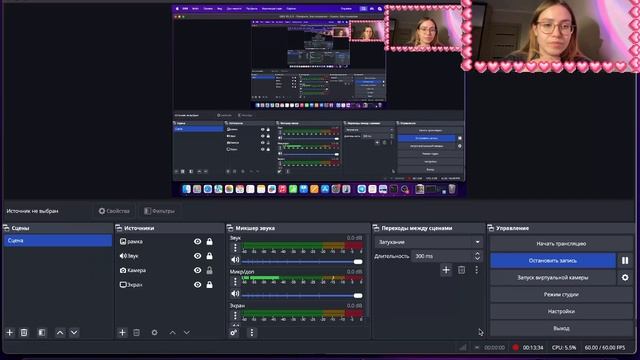640x360 pixels.
Task: Click Остановить запись button
Action: [x=553, y=260]
